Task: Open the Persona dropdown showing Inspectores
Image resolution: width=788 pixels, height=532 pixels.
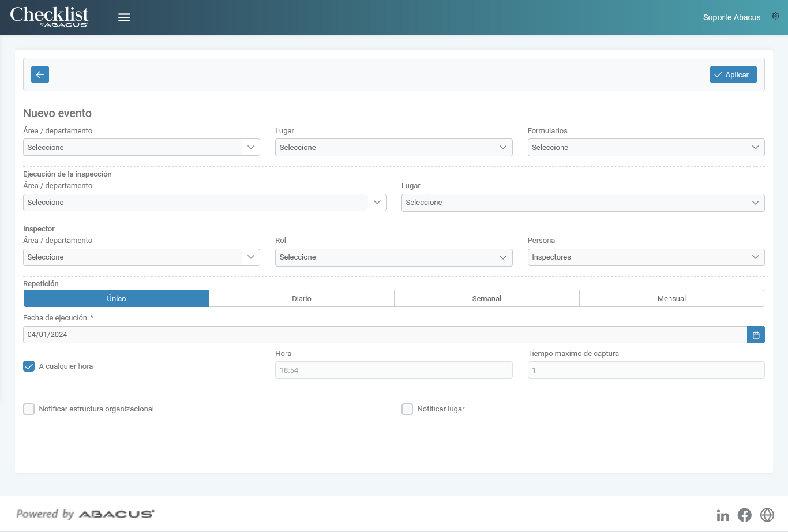Action: [646, 257]
